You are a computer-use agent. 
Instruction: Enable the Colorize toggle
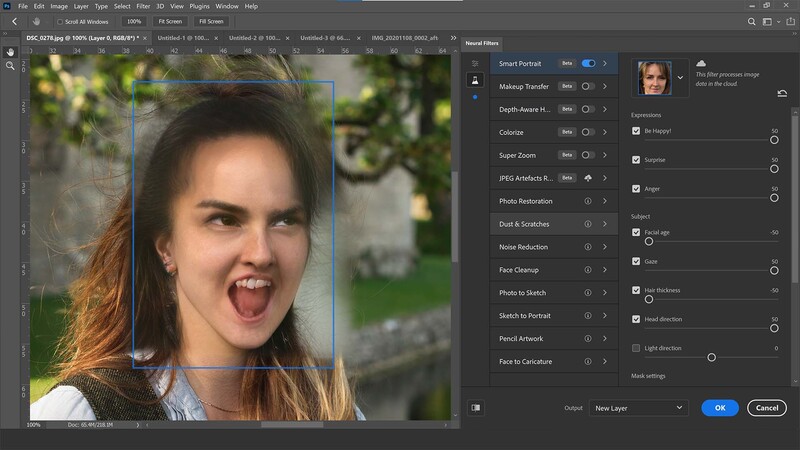588,132
